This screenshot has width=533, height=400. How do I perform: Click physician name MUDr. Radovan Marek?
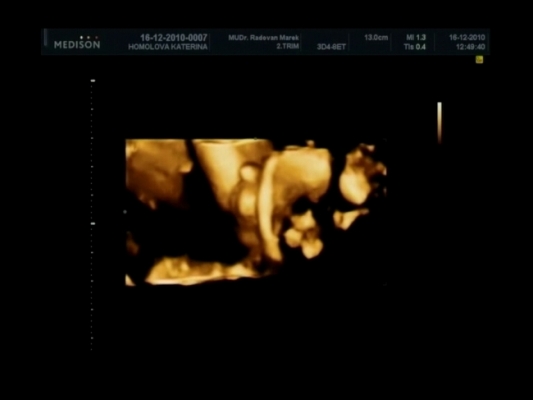[264, 38]
